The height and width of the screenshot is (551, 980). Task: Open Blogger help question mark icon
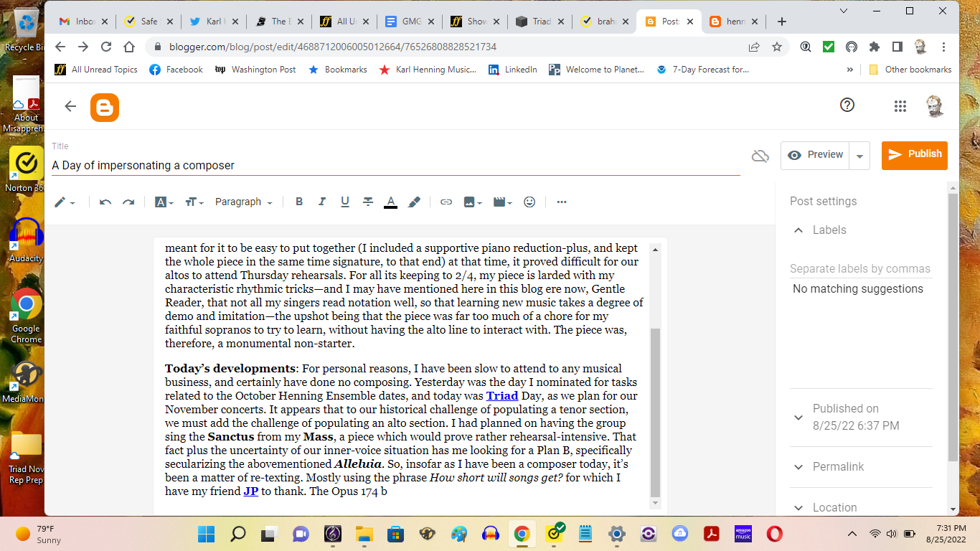click(x=847, y=105)
